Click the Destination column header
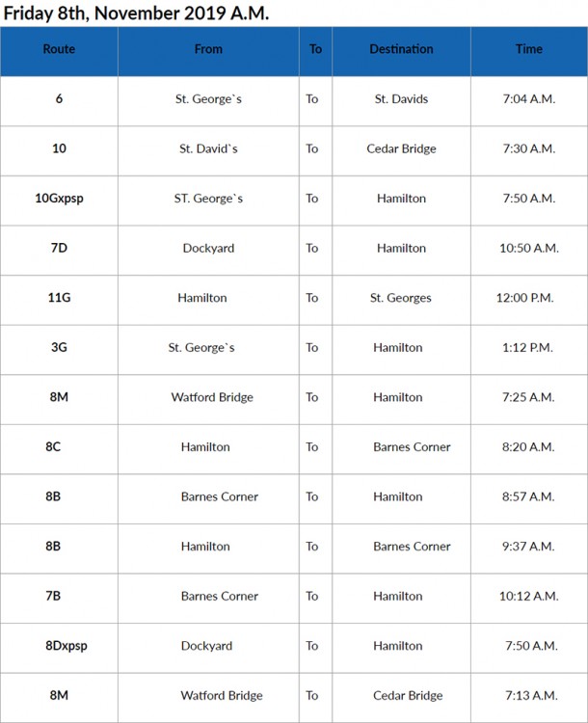 coord(401,49)
